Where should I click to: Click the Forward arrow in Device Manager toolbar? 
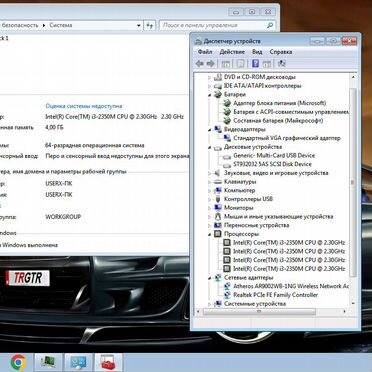click(x=210, y=64)
